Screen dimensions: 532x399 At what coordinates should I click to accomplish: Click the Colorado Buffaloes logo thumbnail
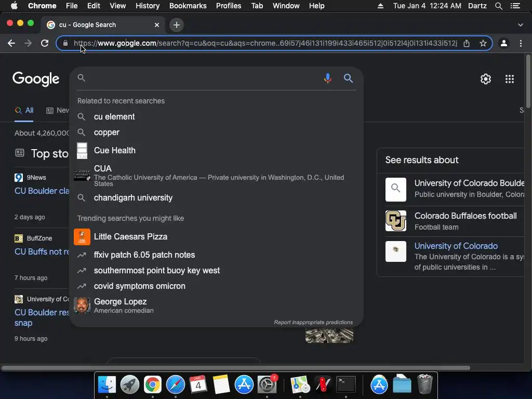[x=395, y=221]
